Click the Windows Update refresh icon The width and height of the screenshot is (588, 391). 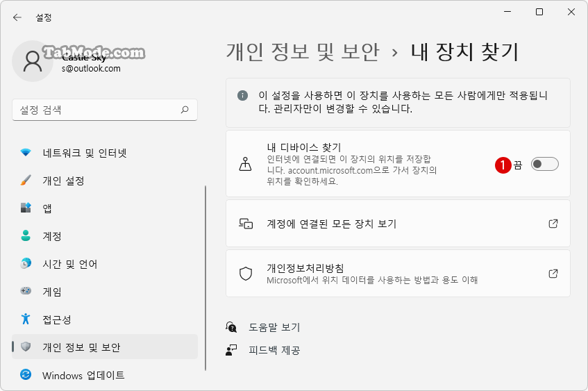click(x=26, y=374)
